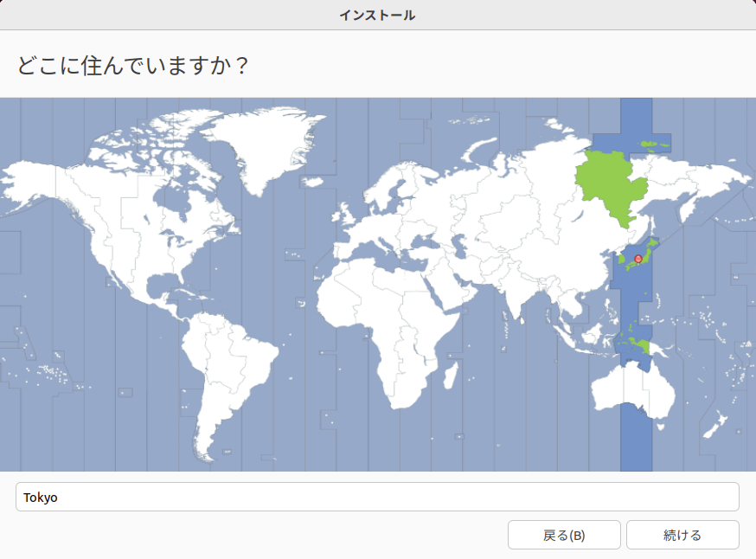The image size is (756, 559).
Task: Click the 続ける (Continue) button
Action: click(x=682, y=535)
